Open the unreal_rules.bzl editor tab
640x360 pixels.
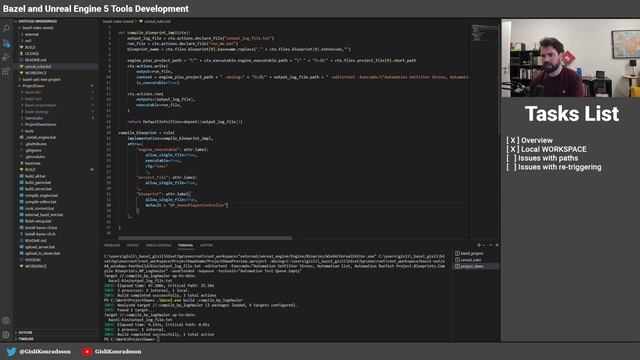155,21
